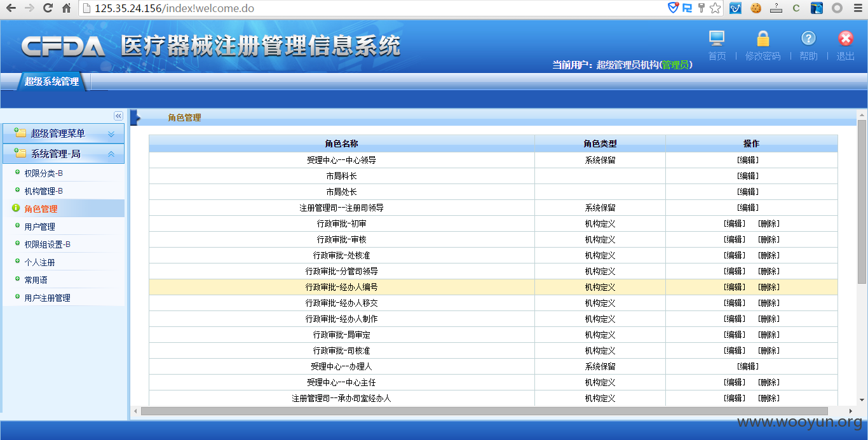Image resolution: width=868 pixels, height=440 pixels.
Task: Select the 超级系统管理 tab
Action: click(x=52, y=82)
